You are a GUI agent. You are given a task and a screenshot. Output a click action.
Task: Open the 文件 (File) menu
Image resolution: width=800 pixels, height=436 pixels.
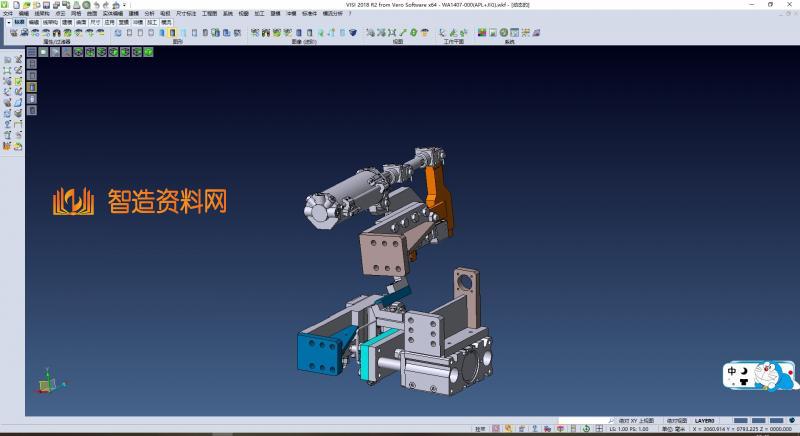click(7, 13)
